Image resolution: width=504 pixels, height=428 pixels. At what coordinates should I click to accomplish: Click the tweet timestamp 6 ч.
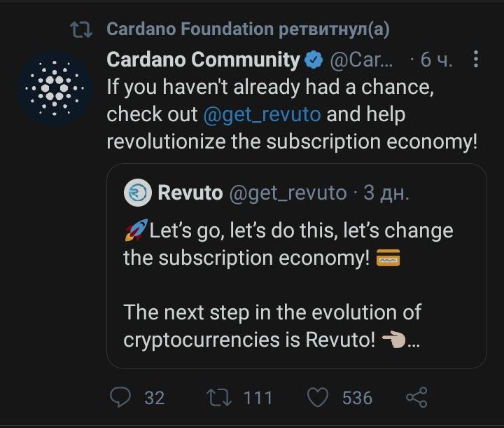click(435, 60)
